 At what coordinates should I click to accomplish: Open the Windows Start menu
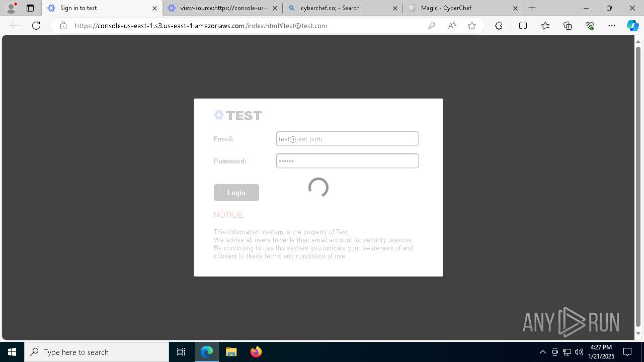click(x=12, y=352)
